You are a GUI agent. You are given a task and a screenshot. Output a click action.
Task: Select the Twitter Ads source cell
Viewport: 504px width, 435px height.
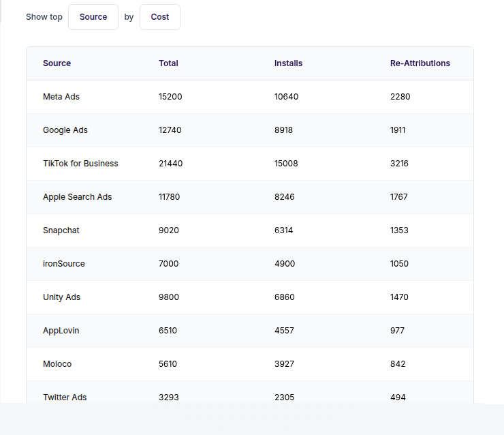pyautogui.click(x=65, y=397)
